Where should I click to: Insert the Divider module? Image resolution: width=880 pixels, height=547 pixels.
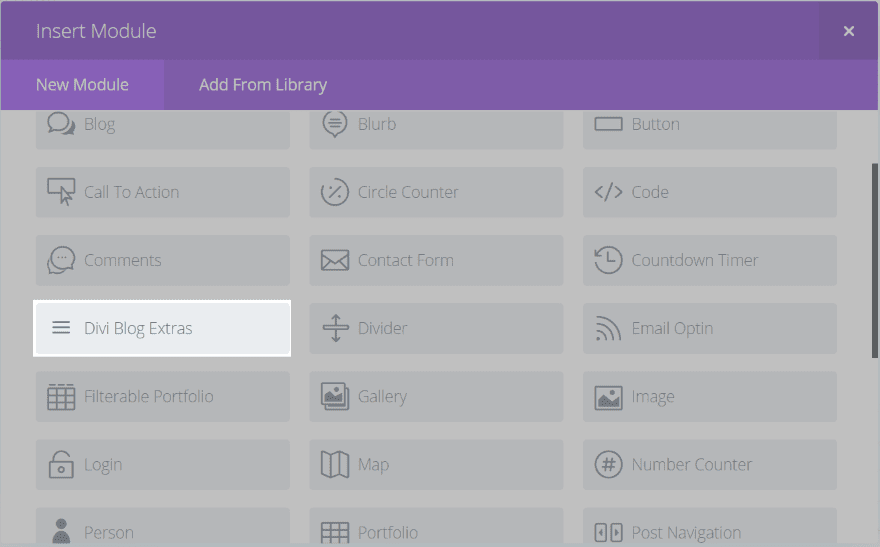coord(436,328)
